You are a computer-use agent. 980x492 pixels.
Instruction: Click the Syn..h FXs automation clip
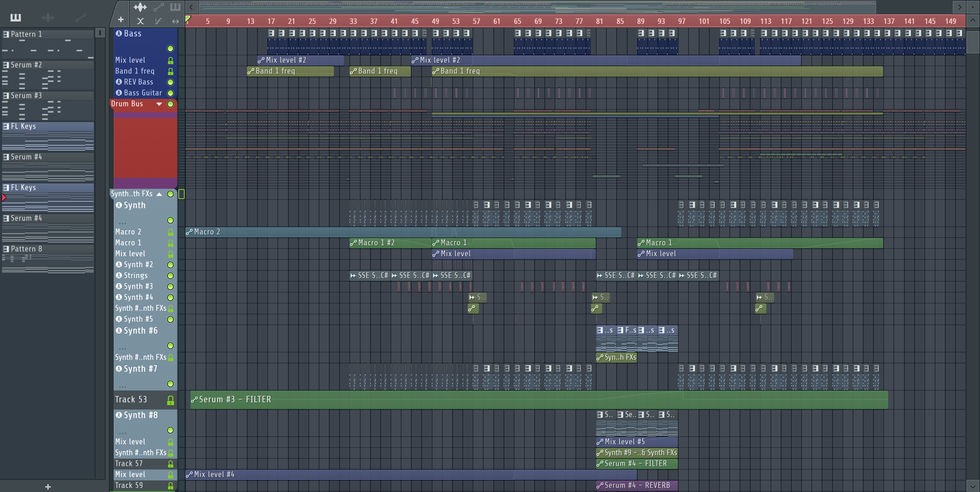pos(616,357)
